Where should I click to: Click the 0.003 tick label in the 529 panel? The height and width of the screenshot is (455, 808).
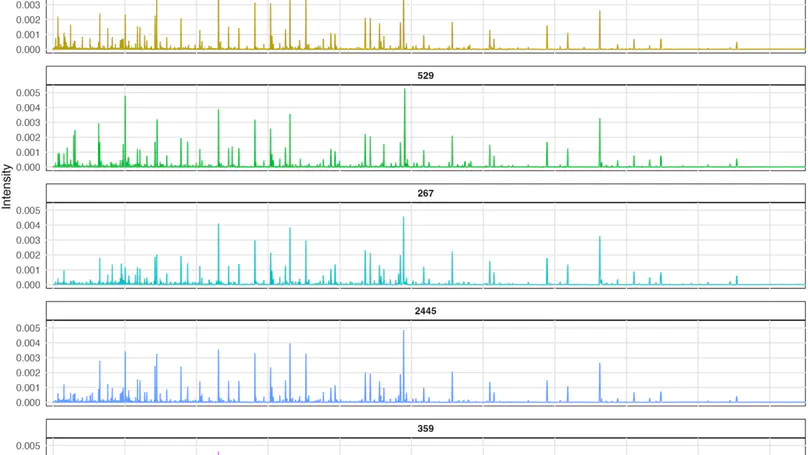[28, 123]
